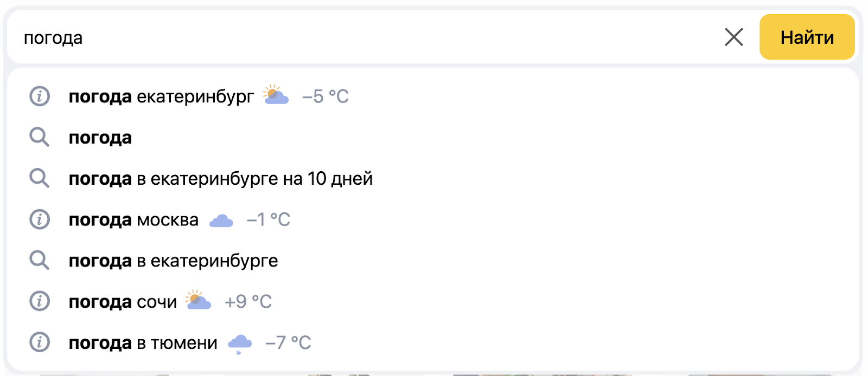Select погода в екатеринбурге на 10 дней
Image resolution: width=868 pixels, height=376 pixels.
[221, 179]
